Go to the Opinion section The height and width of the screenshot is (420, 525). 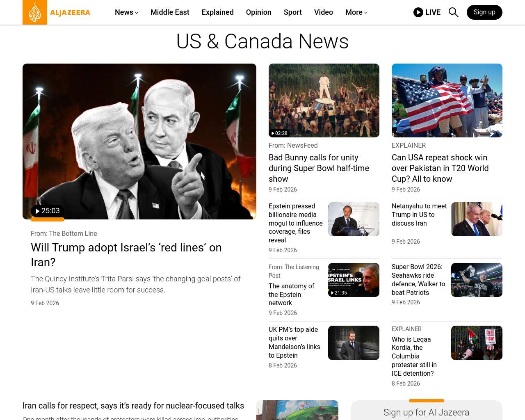[x=258, y=12]
